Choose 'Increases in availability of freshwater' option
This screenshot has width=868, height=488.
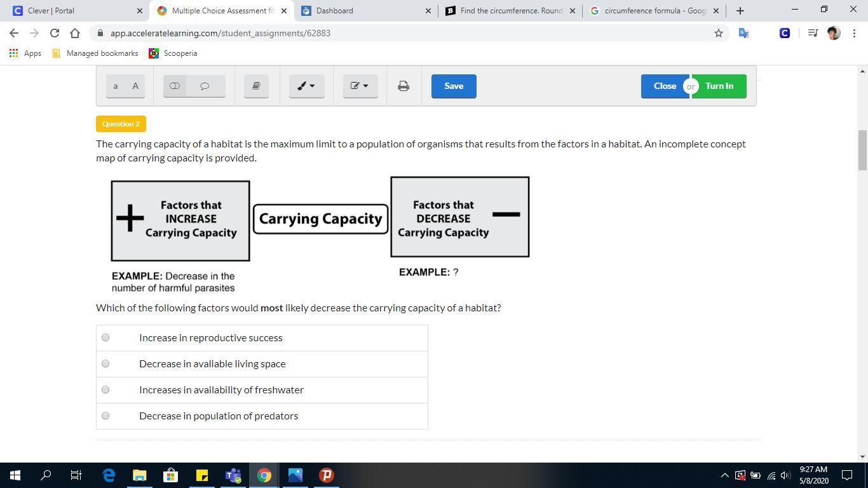[105, 390]
